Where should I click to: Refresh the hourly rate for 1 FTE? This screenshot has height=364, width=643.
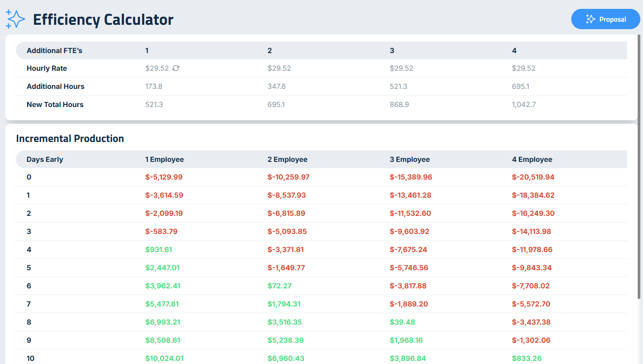[176, 68]
